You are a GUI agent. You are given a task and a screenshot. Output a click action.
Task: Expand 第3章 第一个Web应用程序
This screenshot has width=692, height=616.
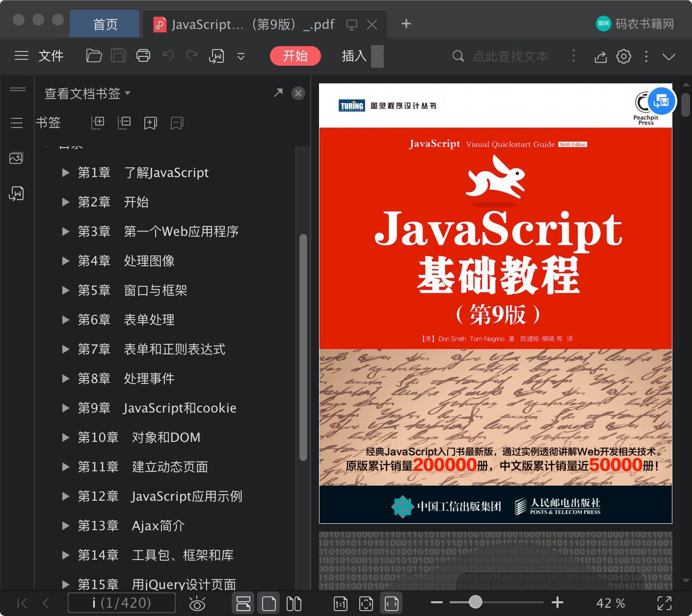coord(65,231)
